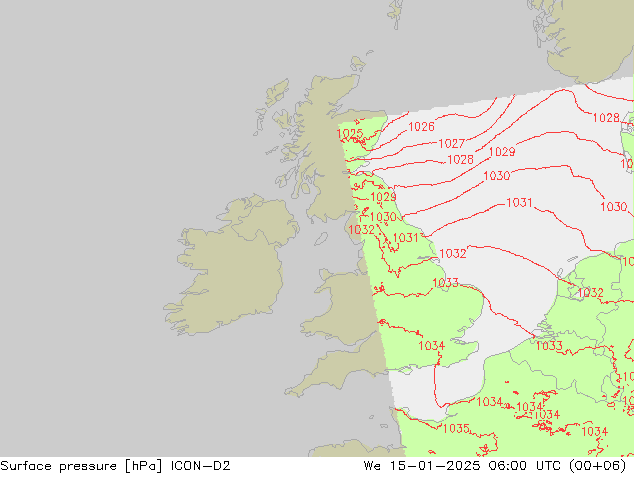This screenshot has height=490, width=634.
Task: Click the 1029 label over the North Sea
Action: (502, 152)
